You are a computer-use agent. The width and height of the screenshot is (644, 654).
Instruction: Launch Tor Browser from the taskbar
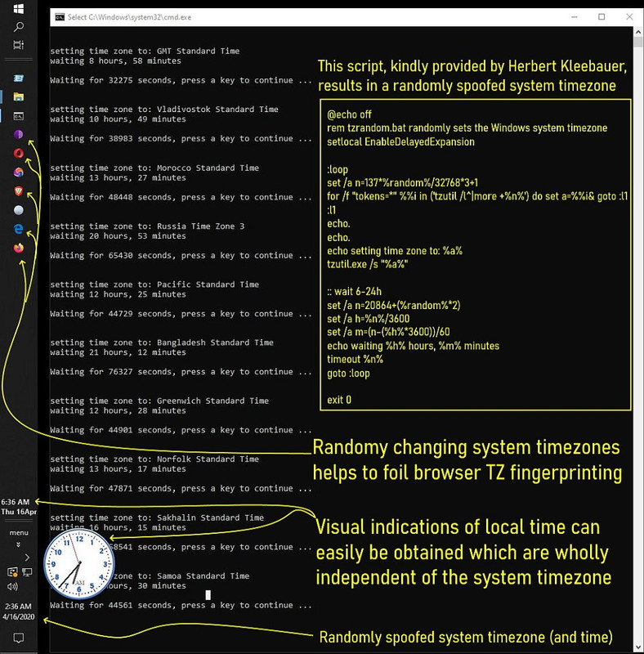point(18,134)
